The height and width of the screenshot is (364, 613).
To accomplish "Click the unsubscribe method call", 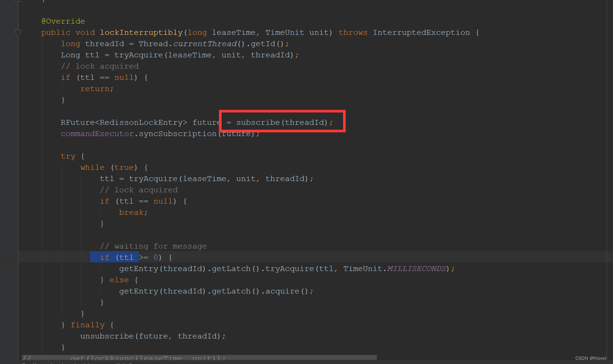I will 107,336.
